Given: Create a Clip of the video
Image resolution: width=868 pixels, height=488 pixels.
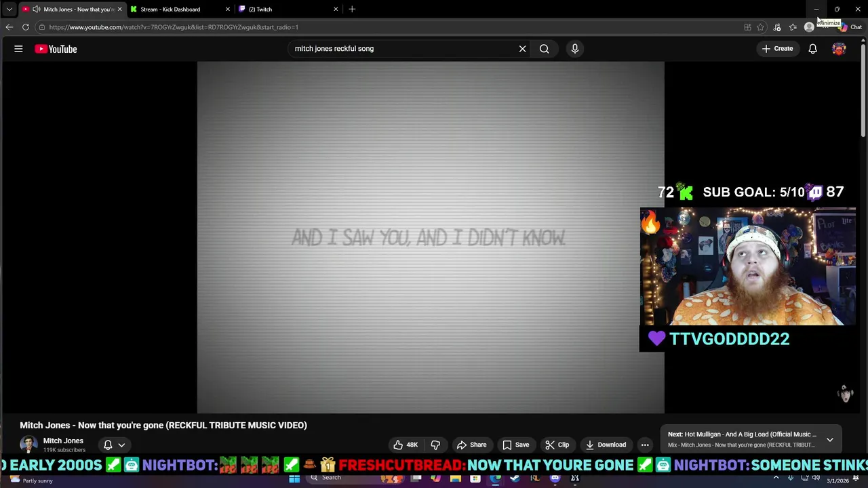Looking at the screenshot, I should pyautogui.click(x=557, y=445).
